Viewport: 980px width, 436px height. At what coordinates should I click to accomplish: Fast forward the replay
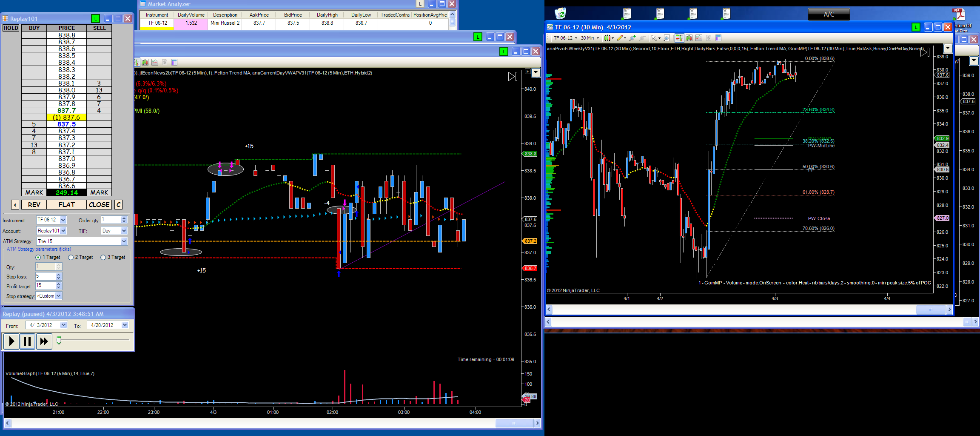coord(44,341)
